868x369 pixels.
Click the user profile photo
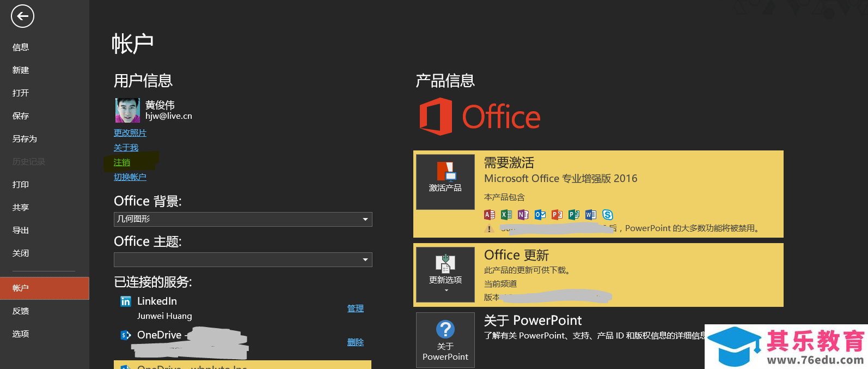pos(127,110)
